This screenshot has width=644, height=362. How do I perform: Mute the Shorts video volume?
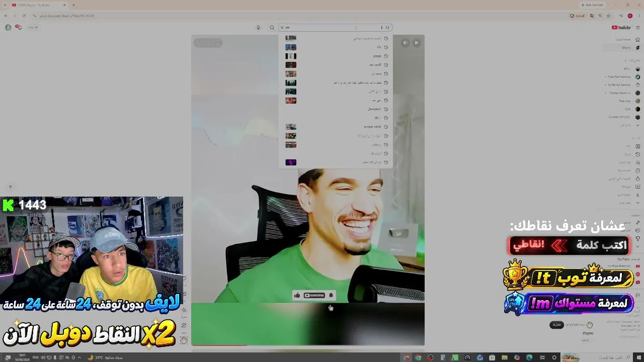click(x=406, y=43)
